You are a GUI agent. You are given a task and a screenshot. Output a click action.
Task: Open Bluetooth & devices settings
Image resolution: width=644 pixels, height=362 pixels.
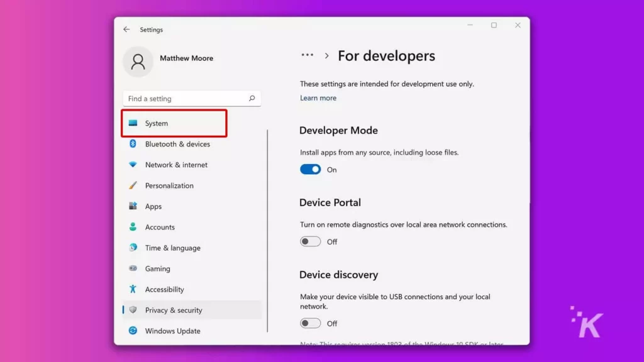point(192,144)
